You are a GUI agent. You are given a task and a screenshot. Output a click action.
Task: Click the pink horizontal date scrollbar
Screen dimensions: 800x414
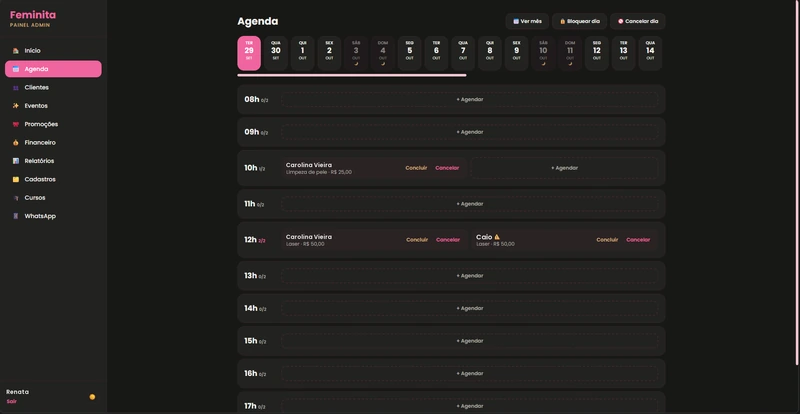352,76
